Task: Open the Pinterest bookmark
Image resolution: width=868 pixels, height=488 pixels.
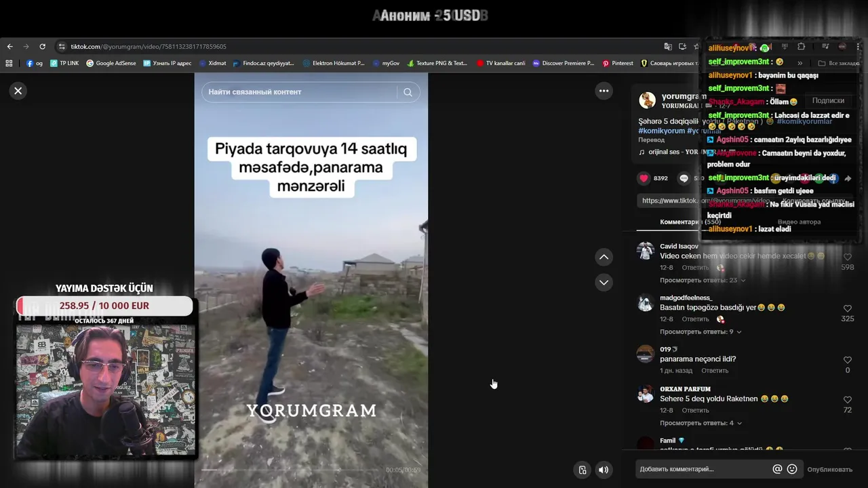Action: [x=618, y=63]
